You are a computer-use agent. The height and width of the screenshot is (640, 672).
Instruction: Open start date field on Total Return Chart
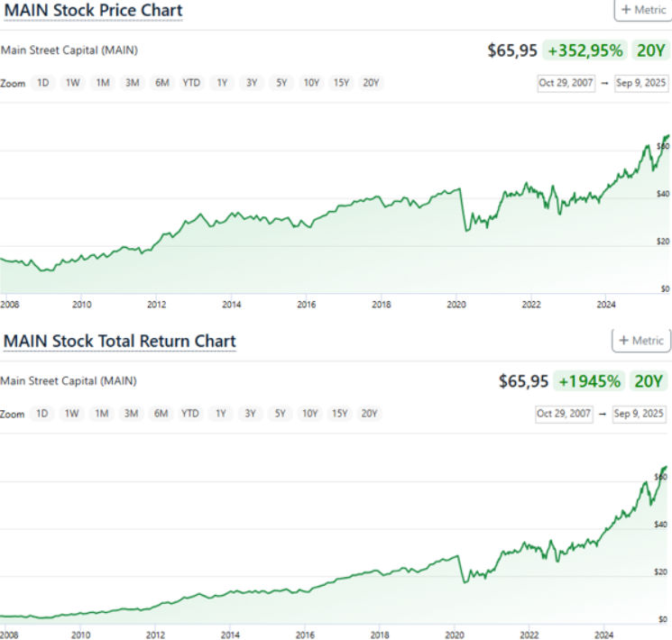[564, 414]
